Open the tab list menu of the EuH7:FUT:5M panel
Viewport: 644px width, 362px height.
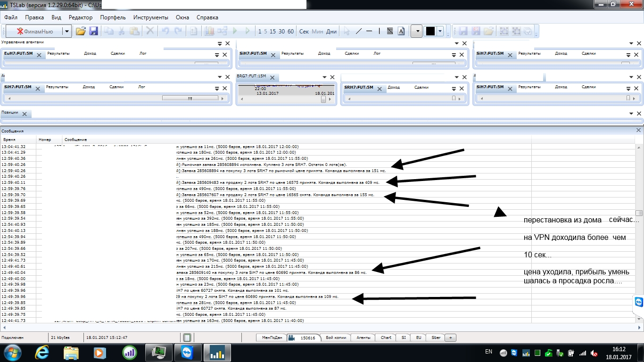217,55
